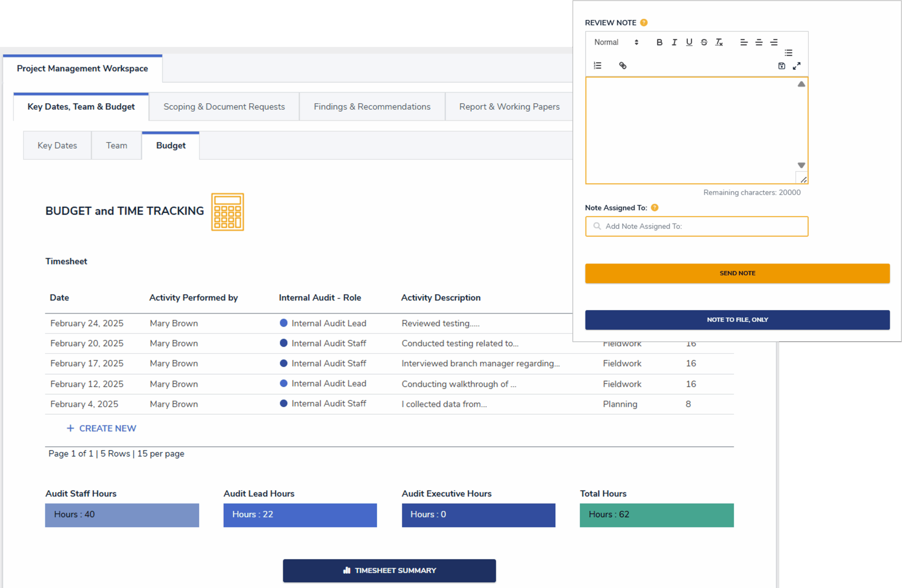
Task: Click Review Note help question icon
Action: (643, 23)
